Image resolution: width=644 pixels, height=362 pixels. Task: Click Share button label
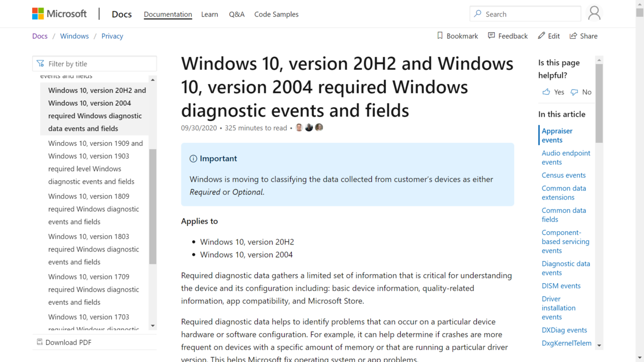(589, 36)
